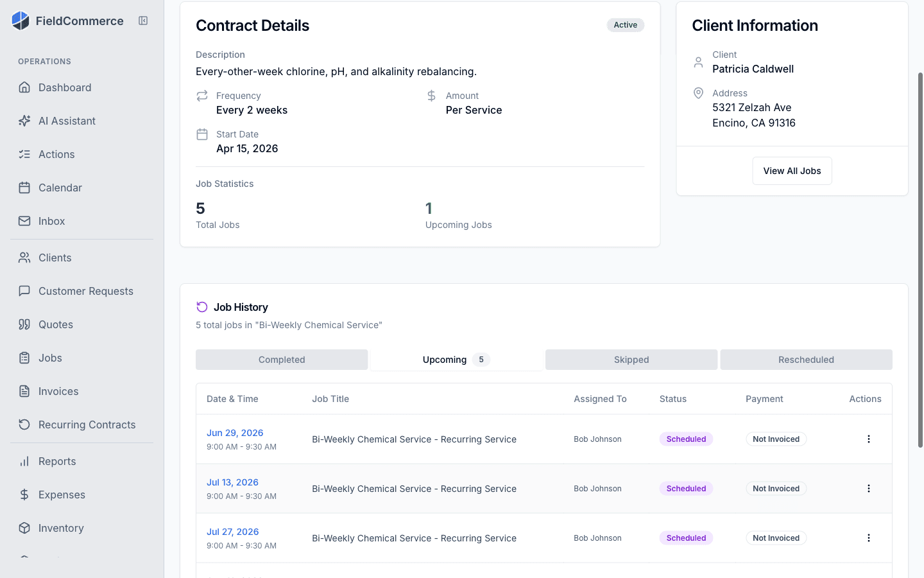Open Dashboard from the sidebar
Image resolution: width=924 pixels, height=578 pixels.
[81, 87]
